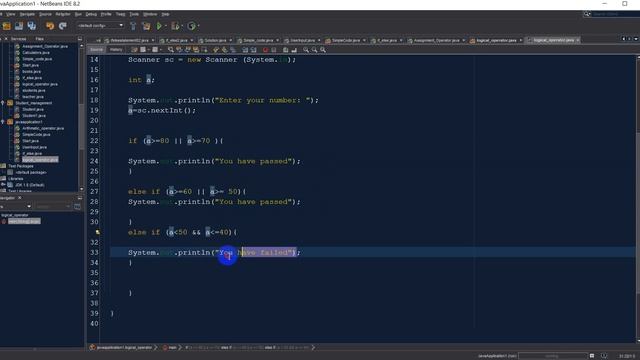Toggle the Source view button
This screenshot has width=640, height=360.
click(96, 50)
